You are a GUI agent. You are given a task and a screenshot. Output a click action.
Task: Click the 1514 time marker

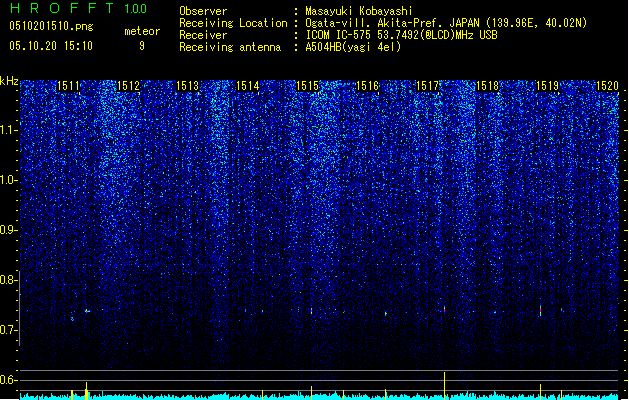pos(248,86)
